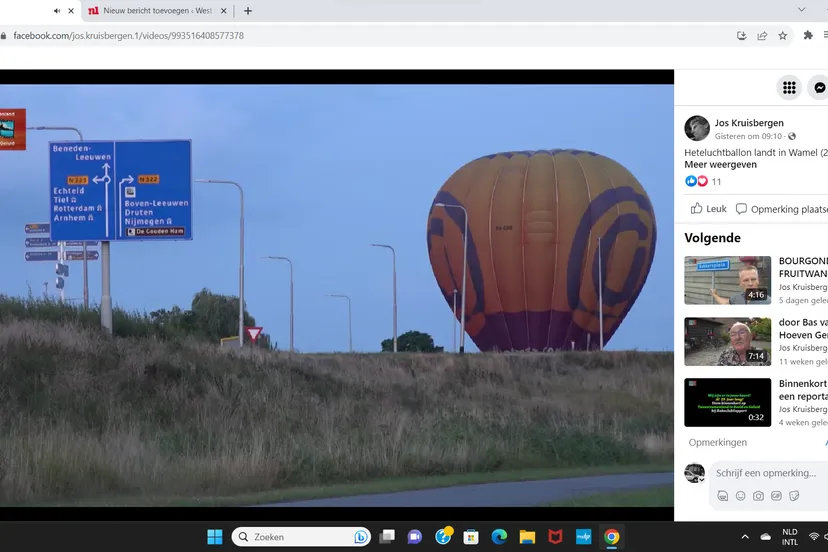This screenshot has width=828, height=552.
Task: Mute the tab with the speaker icon
Action: point(56,11)
